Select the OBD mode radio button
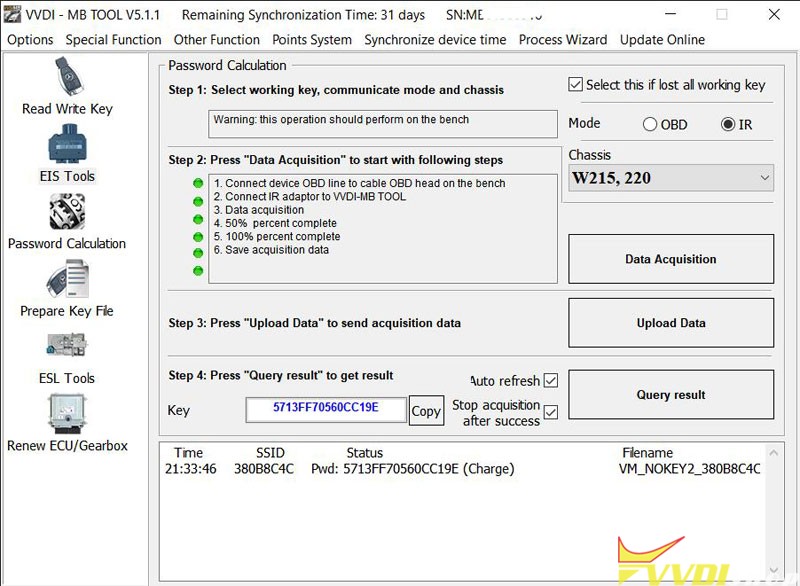The width and height of the screenshot is (800, 586). pyautogui.click(x=649, y=124)
